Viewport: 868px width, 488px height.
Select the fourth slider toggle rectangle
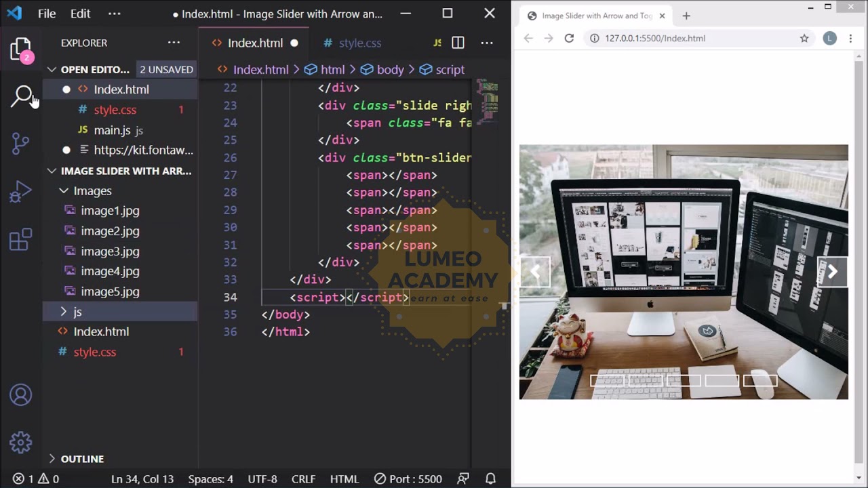click(x=722, y=381)
